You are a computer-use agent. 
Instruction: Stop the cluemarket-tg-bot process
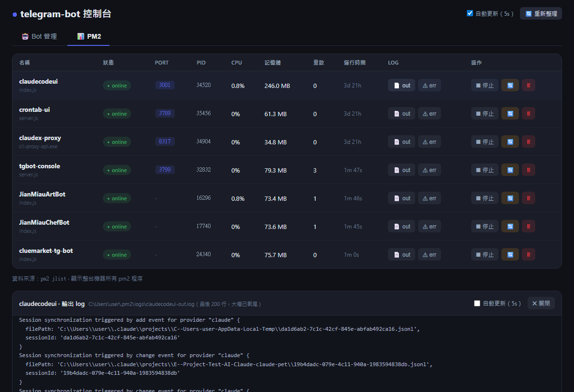485,255
